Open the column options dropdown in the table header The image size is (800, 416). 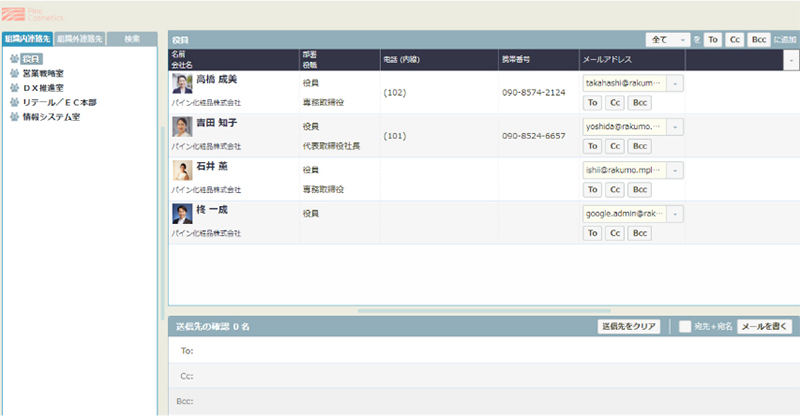click(791, 60)
